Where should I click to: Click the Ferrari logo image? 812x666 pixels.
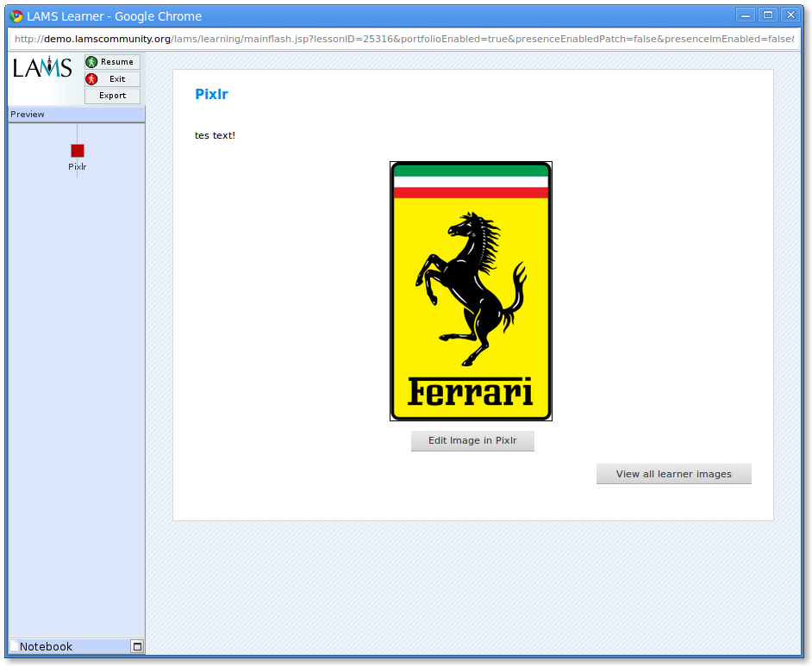(x=471, y=291)
